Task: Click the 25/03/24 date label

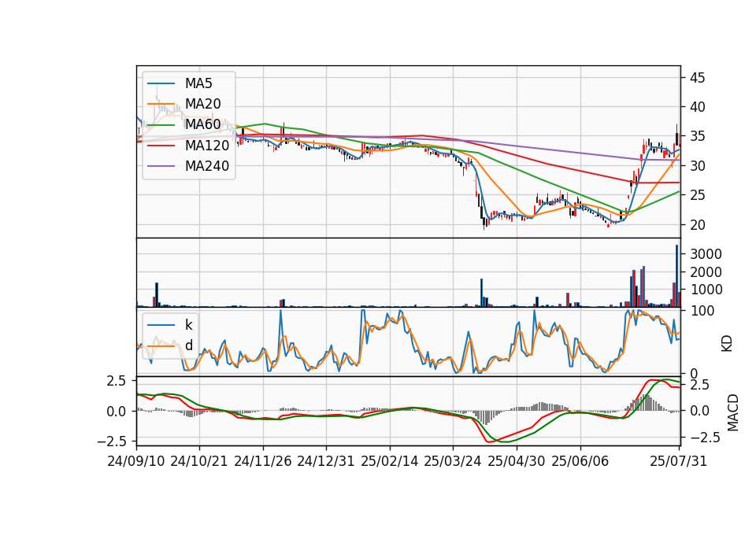Action: coord(453,461)
